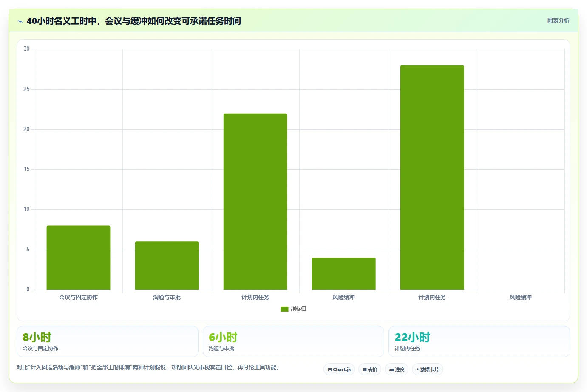Click the tallest bar reaching 28
This screenshot has height=392, width=587.
pos(432,177)
